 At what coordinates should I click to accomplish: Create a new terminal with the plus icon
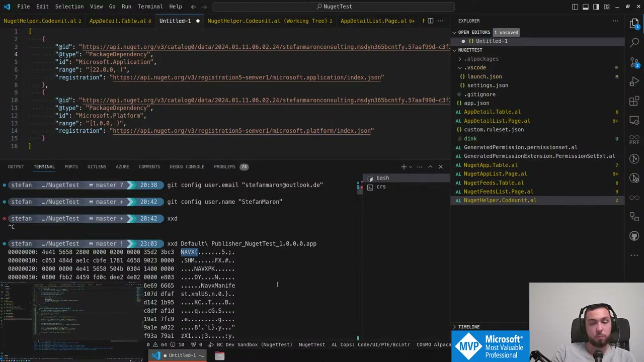tap(404, 166)
